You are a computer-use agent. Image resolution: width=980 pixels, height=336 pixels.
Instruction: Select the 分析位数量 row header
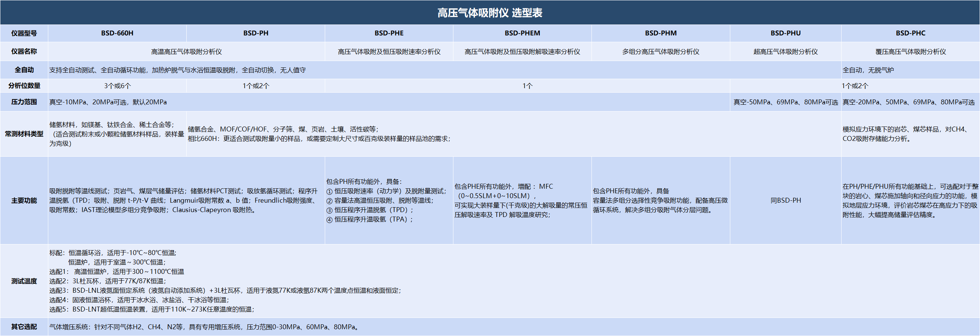click(24, 86)
